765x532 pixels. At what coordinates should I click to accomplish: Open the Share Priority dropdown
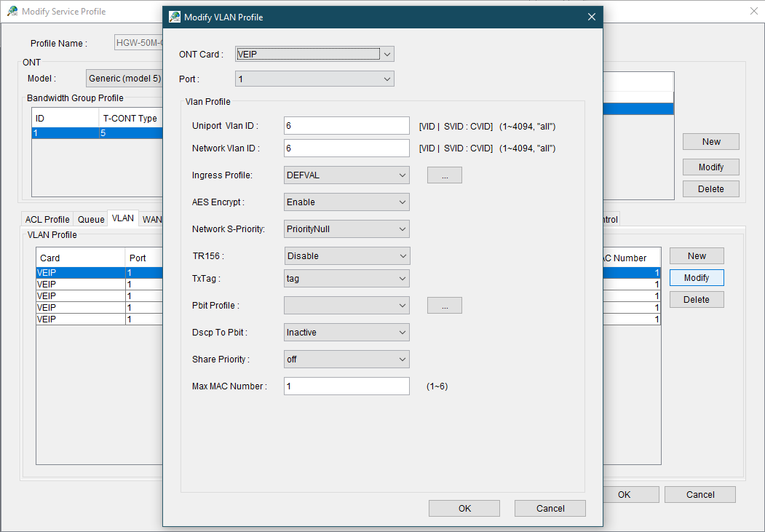point(346,359)
